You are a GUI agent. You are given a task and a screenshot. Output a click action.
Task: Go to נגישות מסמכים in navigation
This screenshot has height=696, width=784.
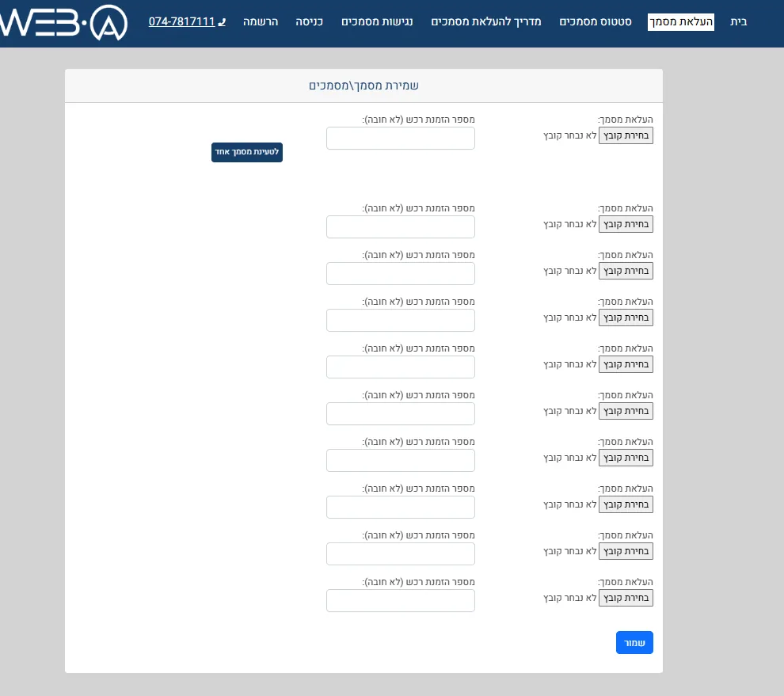click(377, 21)
